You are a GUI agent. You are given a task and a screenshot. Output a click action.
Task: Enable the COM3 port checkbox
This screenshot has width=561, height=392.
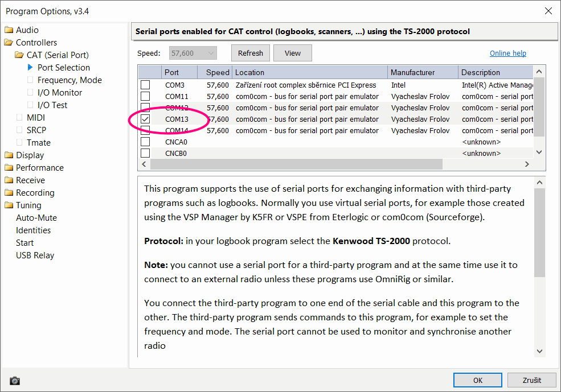pyautogui.click(x=145, y=85)
